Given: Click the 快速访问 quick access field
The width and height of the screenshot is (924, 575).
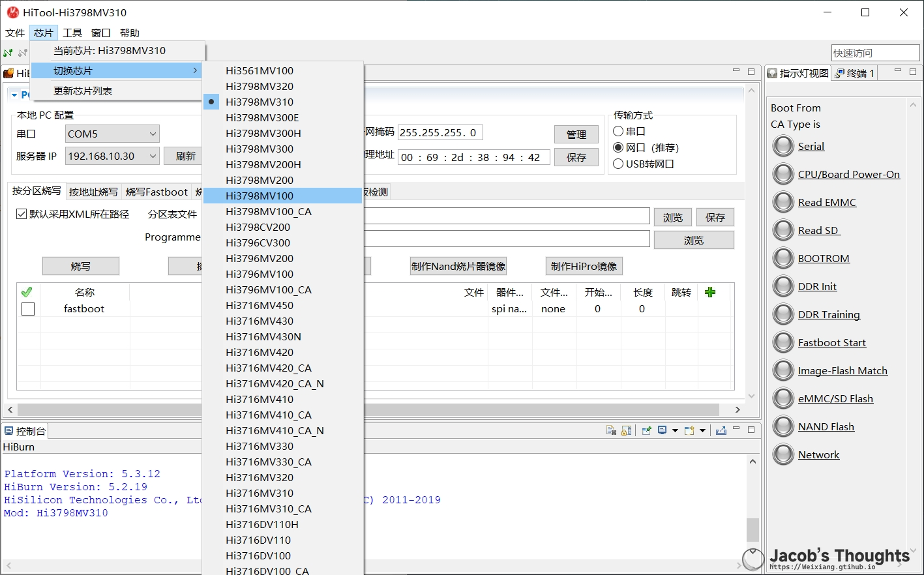Looking at the screenshot, I should (874, 53).
